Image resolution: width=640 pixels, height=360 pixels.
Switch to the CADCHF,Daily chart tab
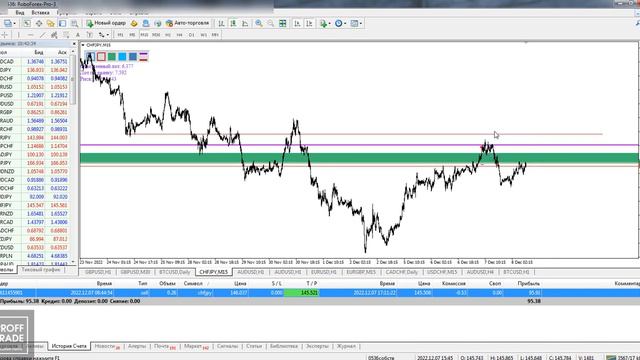click(x=402, y=272)
